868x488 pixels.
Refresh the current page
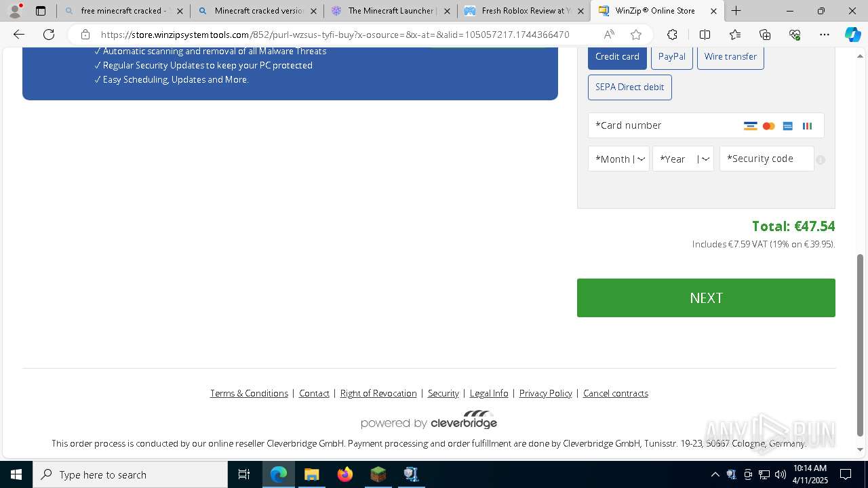pos(49,35)
